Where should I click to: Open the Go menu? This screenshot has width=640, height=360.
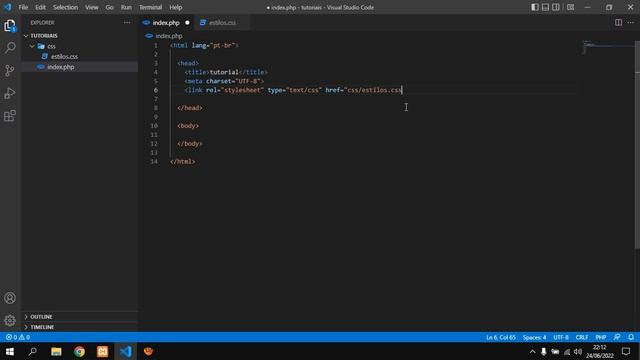click(x=109, y=7)
